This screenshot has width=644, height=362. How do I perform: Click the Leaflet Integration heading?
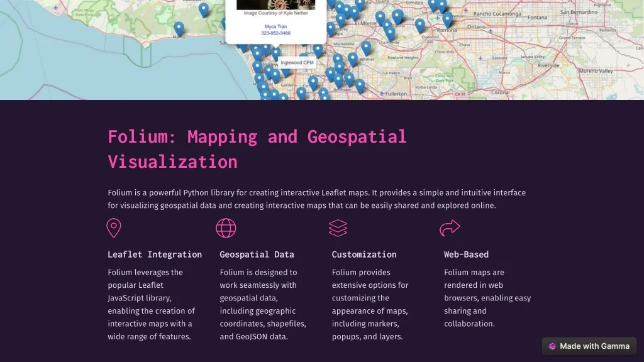(155, 255)
